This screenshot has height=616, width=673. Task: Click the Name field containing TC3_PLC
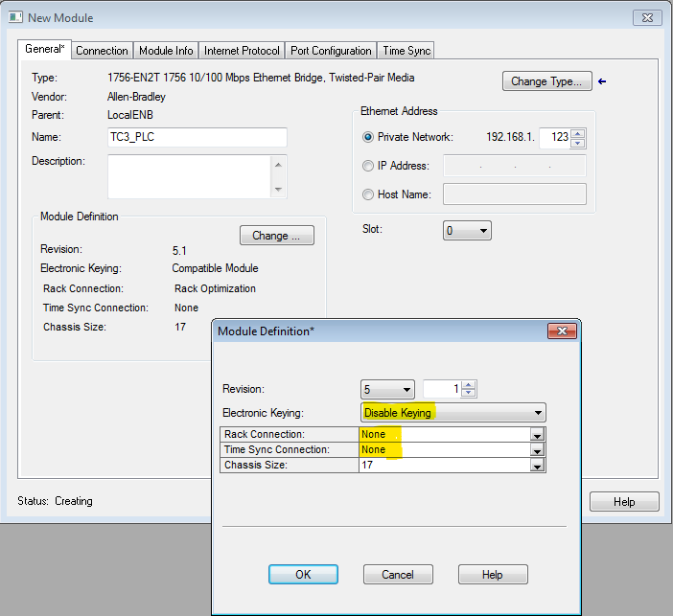[197, 137]
